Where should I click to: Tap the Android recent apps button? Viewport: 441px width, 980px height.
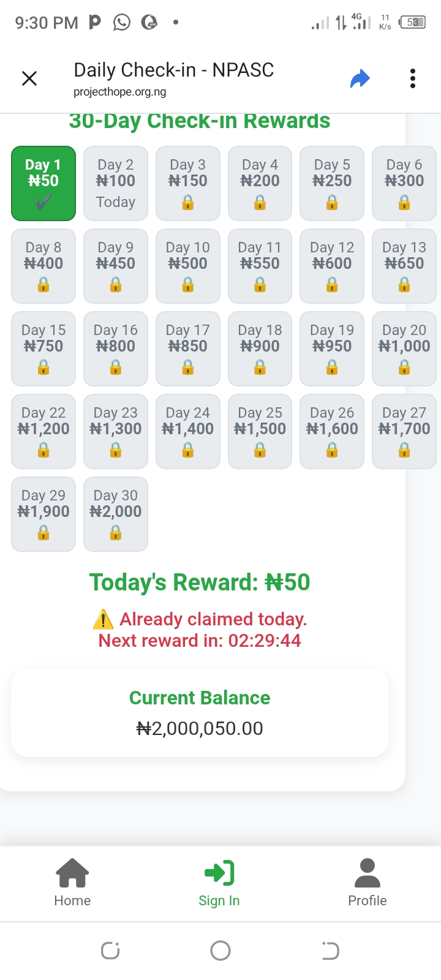[x=110, y=951]
